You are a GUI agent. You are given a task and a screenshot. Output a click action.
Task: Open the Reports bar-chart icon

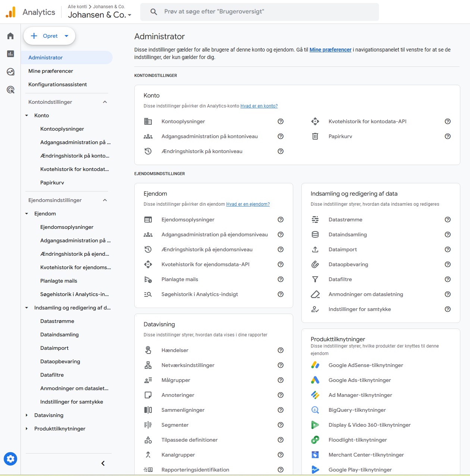[x=10, y=54]
